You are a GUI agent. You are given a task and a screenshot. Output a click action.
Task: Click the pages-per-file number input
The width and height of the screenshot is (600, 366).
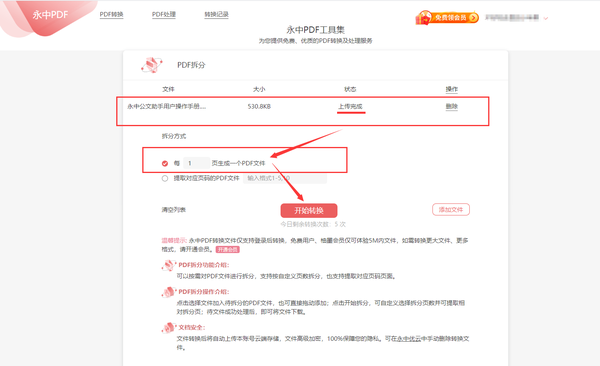click(x=197, y=163)
